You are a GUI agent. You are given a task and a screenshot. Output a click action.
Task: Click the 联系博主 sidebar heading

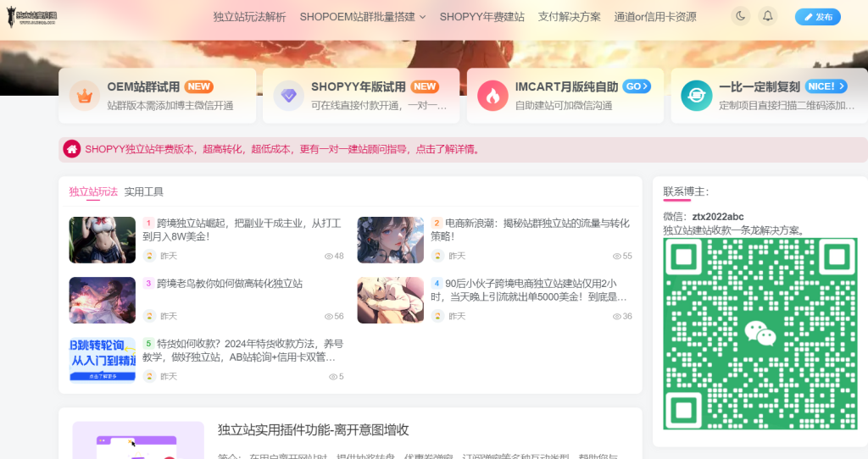pos(686,191)
